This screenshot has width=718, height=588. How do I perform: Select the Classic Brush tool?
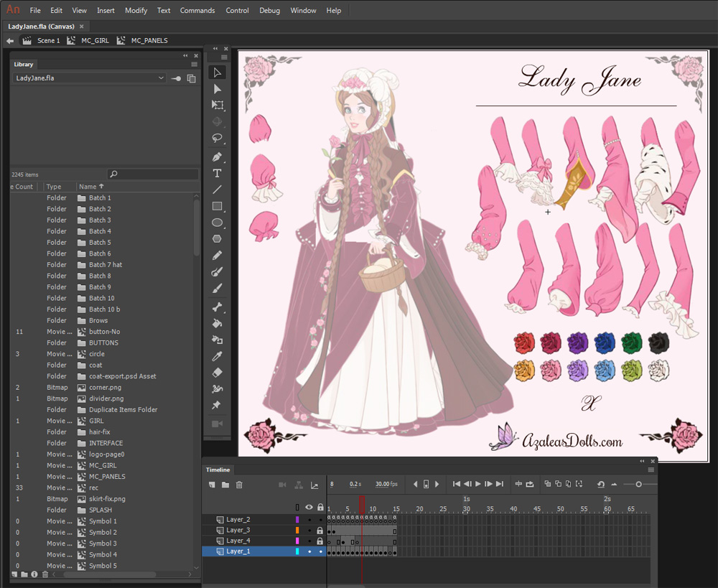[217, 288]
